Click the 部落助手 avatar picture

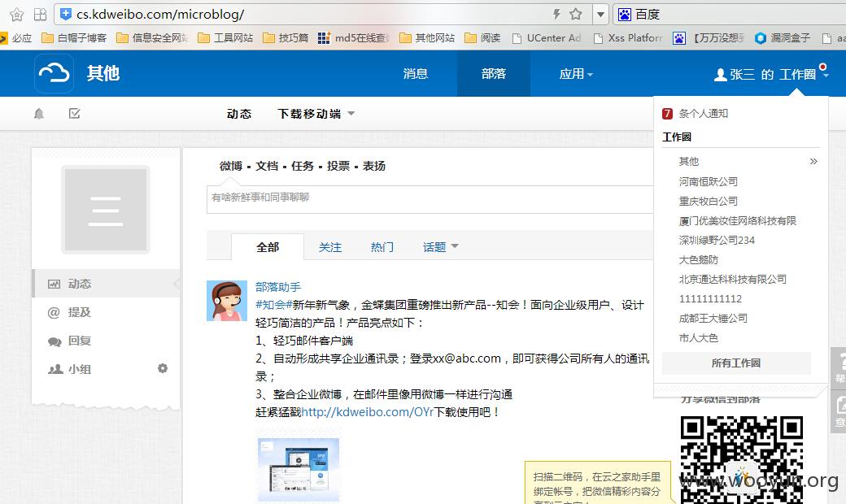(227, 300)
